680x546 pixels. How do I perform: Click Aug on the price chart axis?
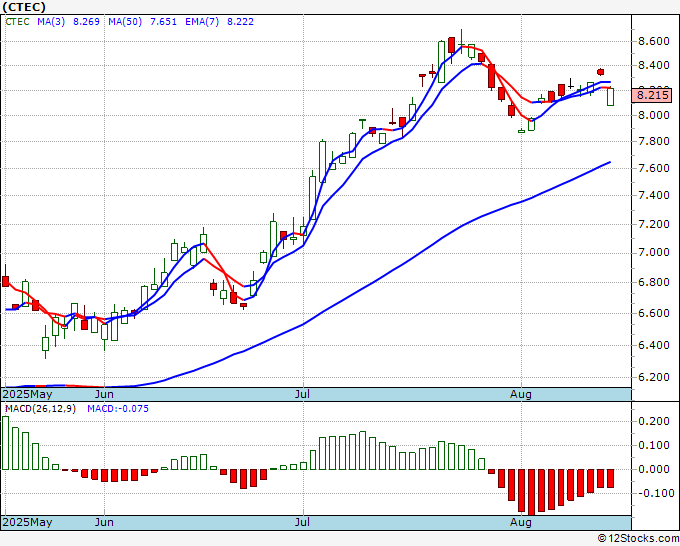[520, 394]
